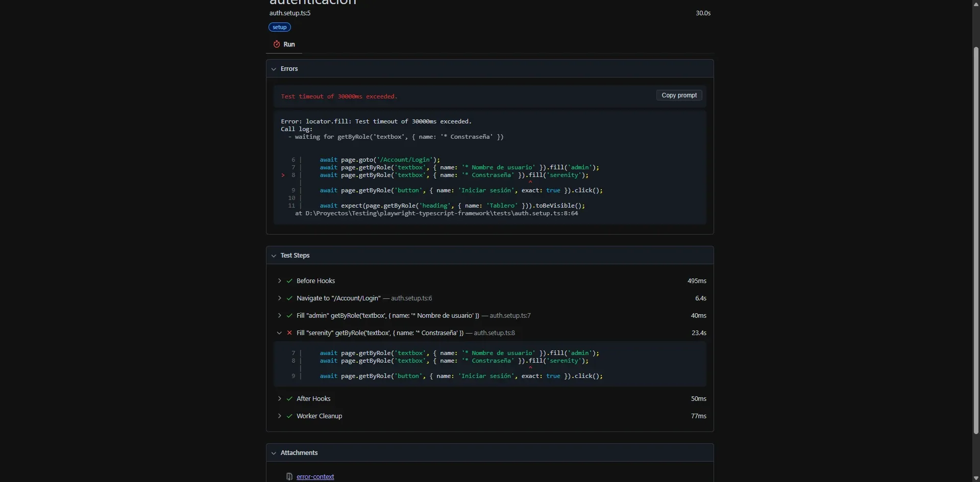The height and width of the screenshot is (482, 980).
Task: Expand the Before Hooks step
Action: [280, 281]
